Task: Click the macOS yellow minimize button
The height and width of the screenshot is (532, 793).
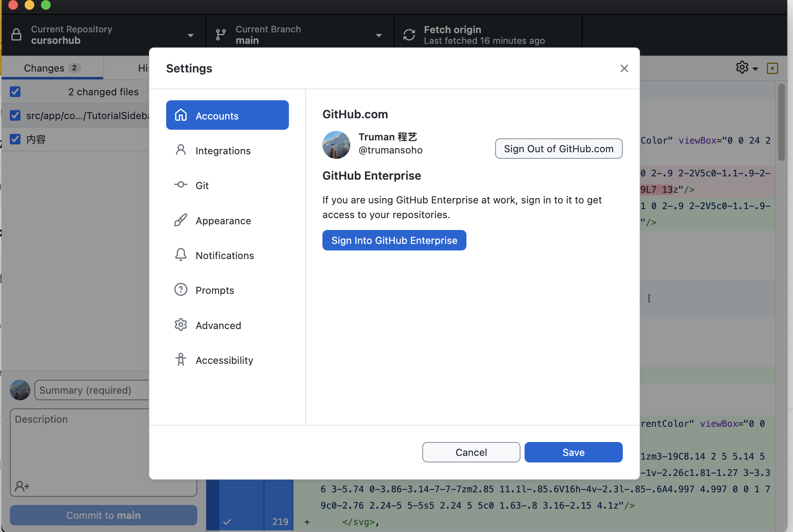Action: [29, 5]
